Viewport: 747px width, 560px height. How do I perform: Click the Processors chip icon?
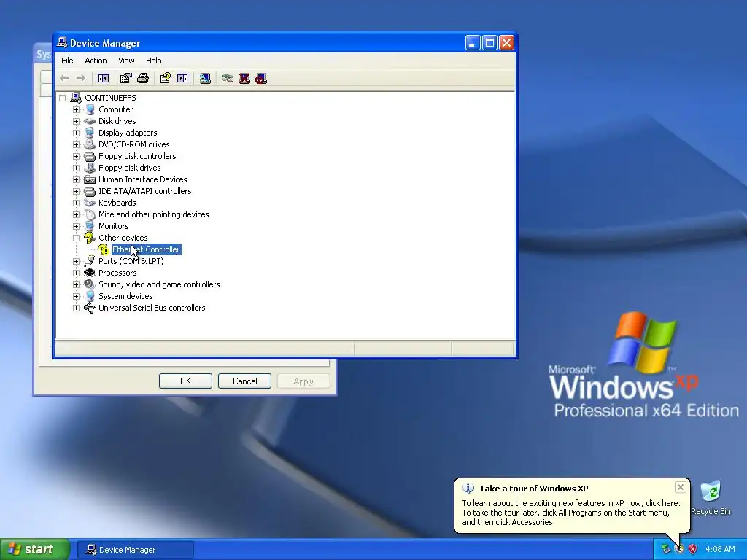[x=90, y=273]
